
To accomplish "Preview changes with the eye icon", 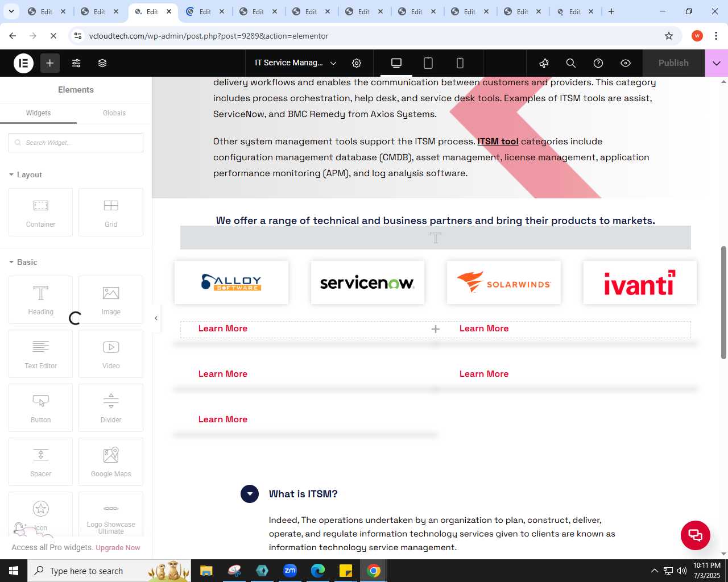I will 626,63.
